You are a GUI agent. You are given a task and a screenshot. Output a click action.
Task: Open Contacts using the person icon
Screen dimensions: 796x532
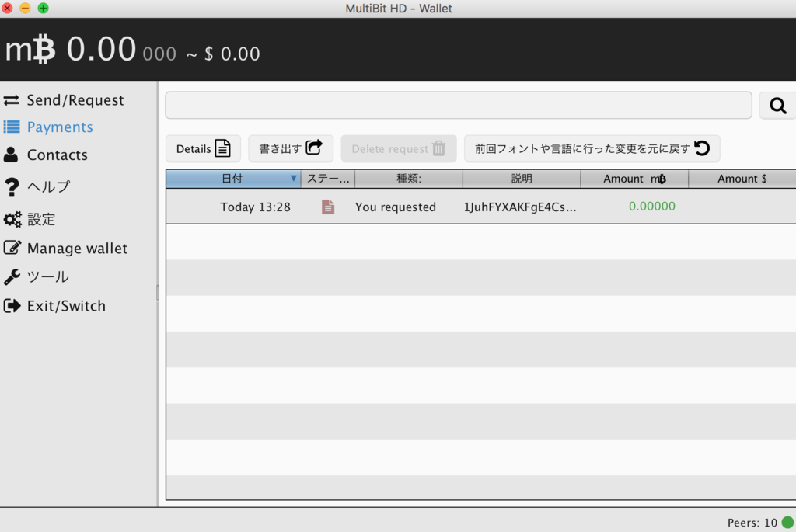click(x=13, y=155)
